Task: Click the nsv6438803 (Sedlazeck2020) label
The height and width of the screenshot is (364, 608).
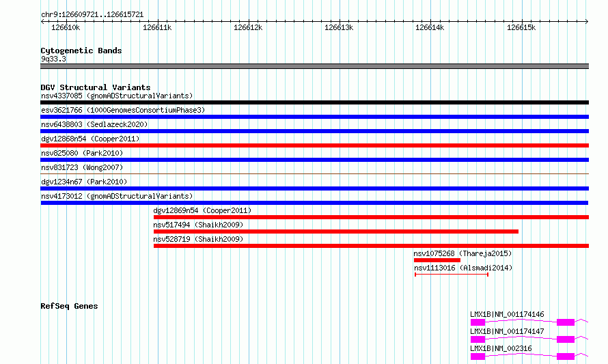Action: (x=94, y=124)
